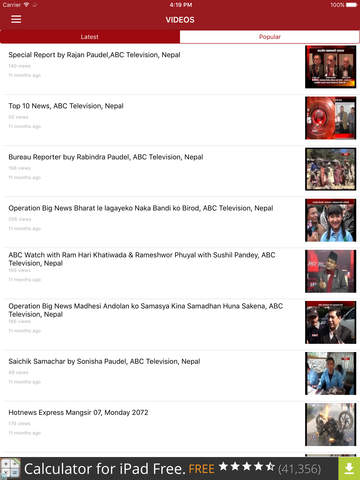Open ABC Watch with Ram Hari Khatiwada
This screenshot has height=480, width=360.
pos(142,259)
